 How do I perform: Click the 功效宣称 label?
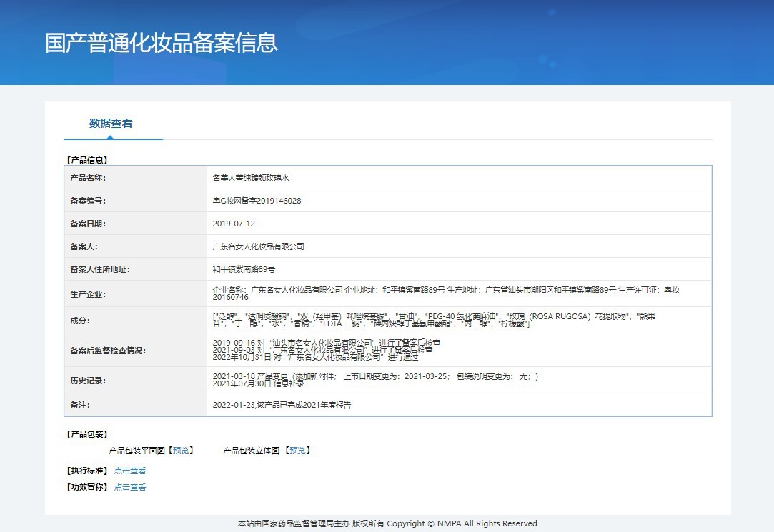click(x=87, y=487)
